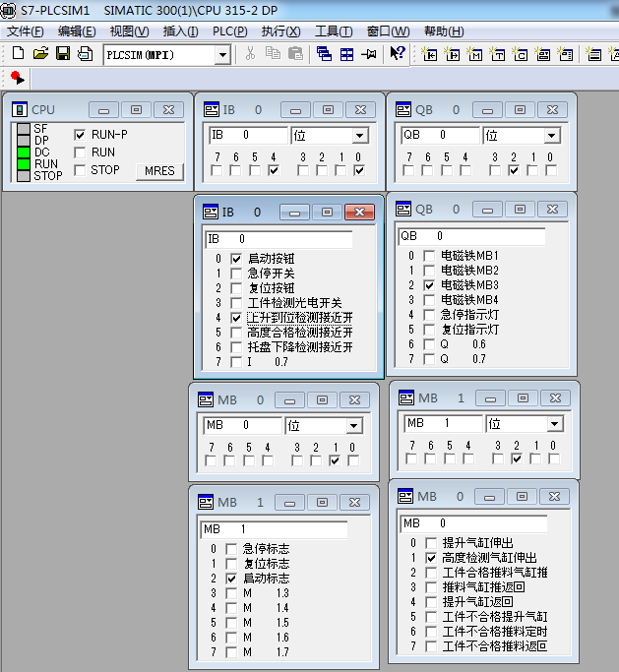Click address field in MB 1 list window with 急停标志
The image size is (619, 672).
click(x=274, y=529)
